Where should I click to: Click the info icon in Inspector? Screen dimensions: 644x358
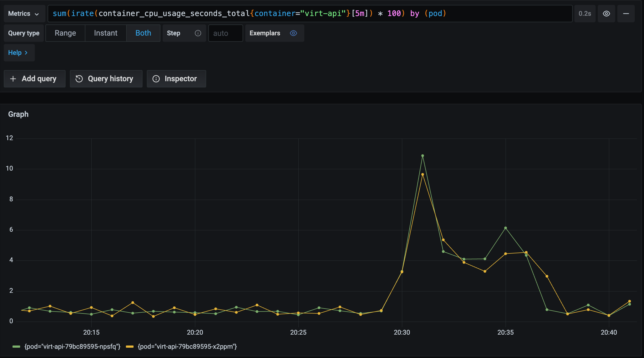[156, 79]
